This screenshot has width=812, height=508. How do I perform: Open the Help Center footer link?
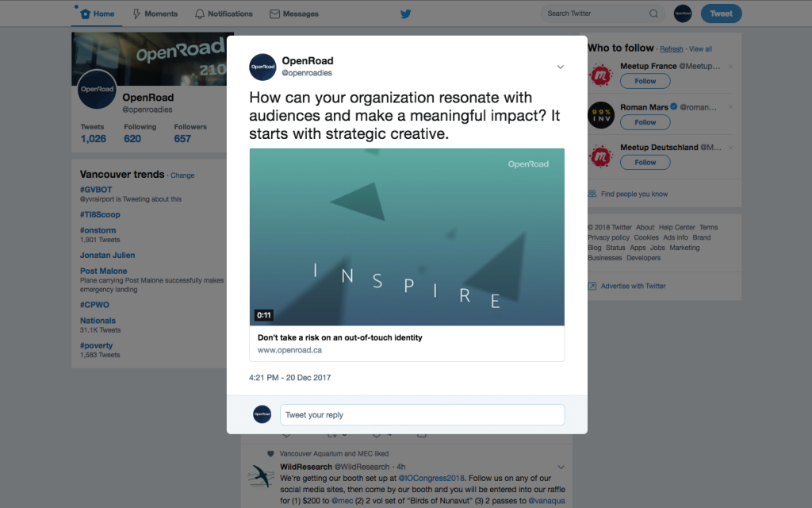[x=676, y=227]
